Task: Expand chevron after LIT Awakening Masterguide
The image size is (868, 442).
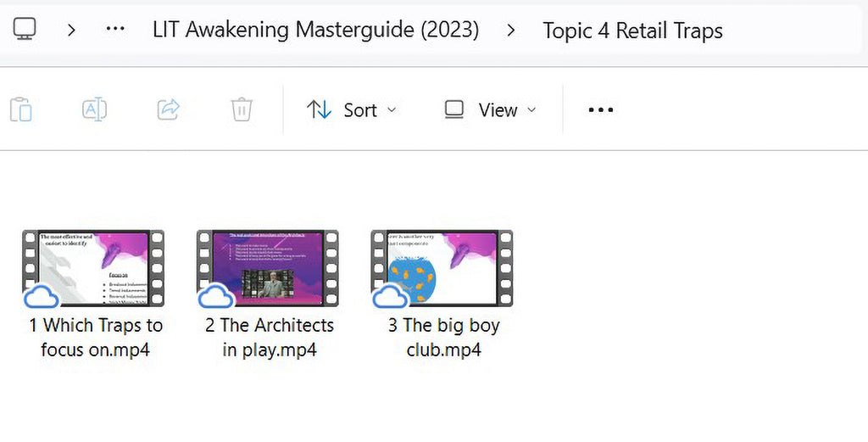Action: click(x=511, y=30)
